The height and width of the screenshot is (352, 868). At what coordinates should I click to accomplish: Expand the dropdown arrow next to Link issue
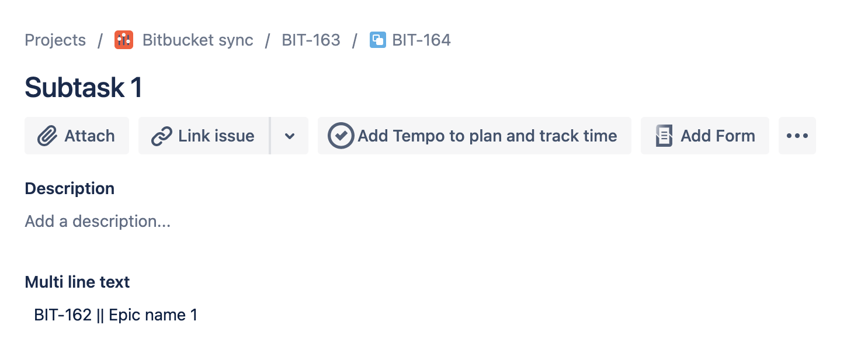point(290,136)
